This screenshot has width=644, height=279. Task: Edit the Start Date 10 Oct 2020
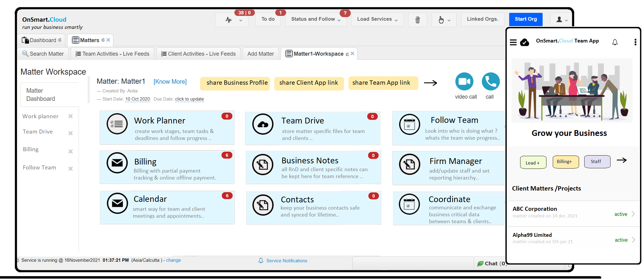137,99
